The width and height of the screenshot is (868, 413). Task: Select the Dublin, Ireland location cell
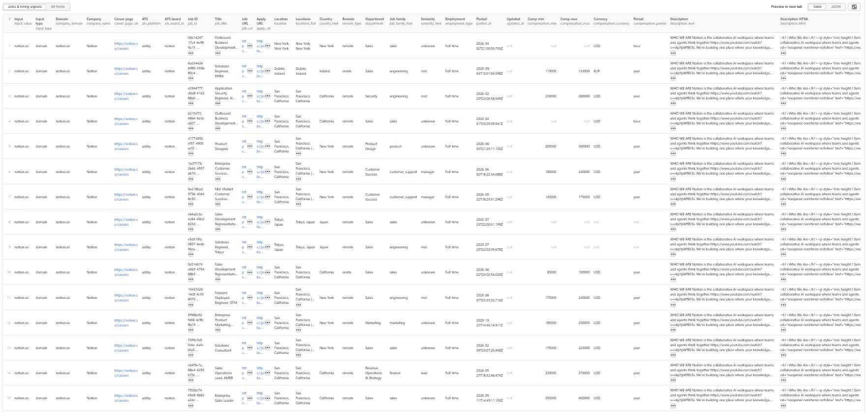[279, 71]
